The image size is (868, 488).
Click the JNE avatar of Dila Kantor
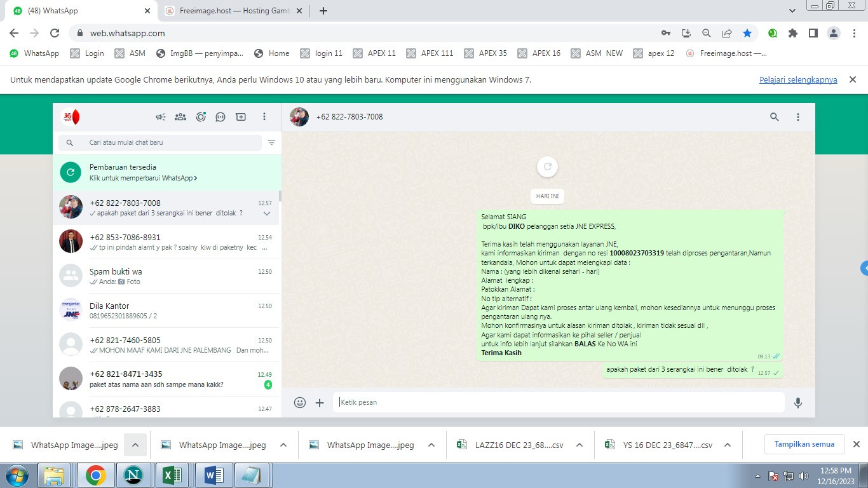click(71, 310)
